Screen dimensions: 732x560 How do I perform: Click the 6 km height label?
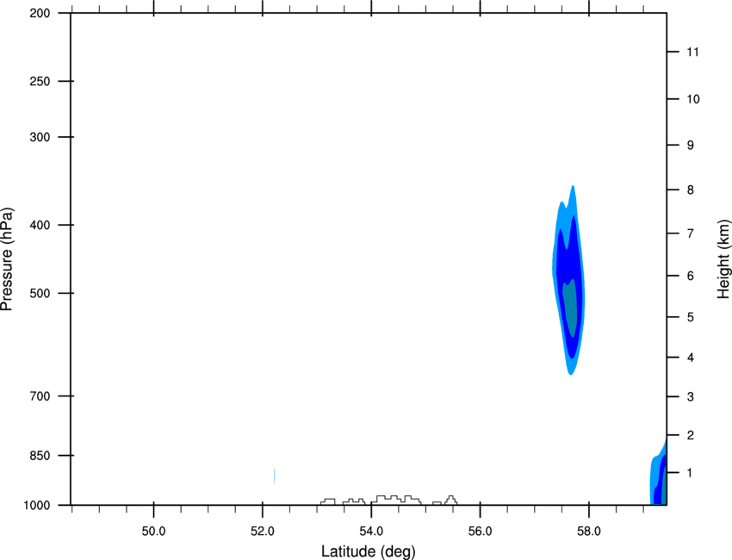(691, 276)
